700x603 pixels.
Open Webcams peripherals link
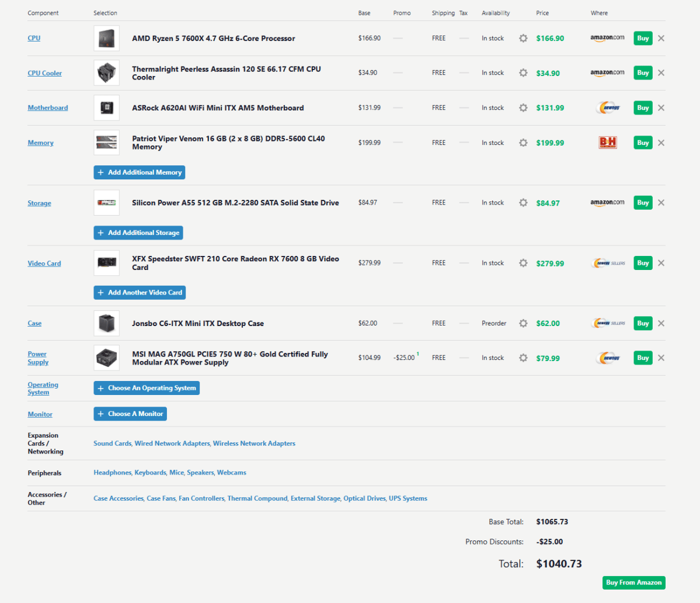[232, 473]
